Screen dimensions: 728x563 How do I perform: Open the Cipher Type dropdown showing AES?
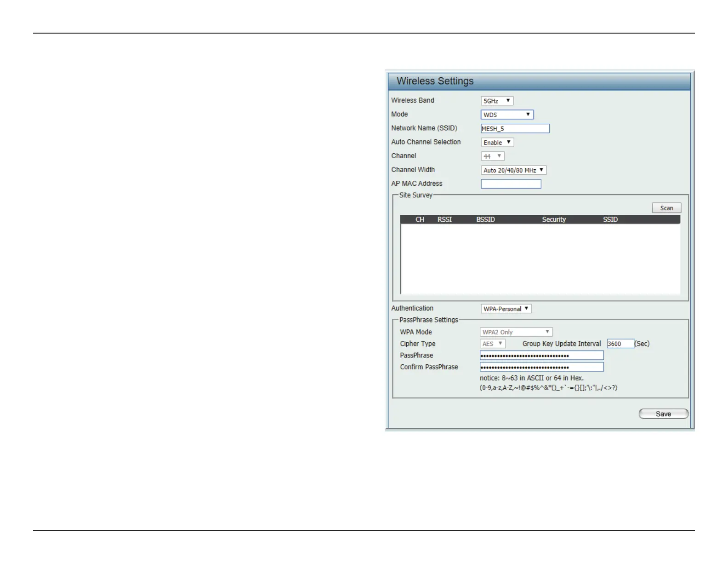click(x=493, y=344)
